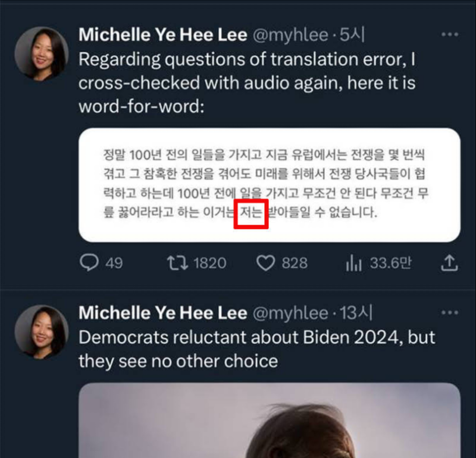Open more options on the translation tweet
Image resolution: width=476 pixels, height=458 pixels.
coord(450,35)
